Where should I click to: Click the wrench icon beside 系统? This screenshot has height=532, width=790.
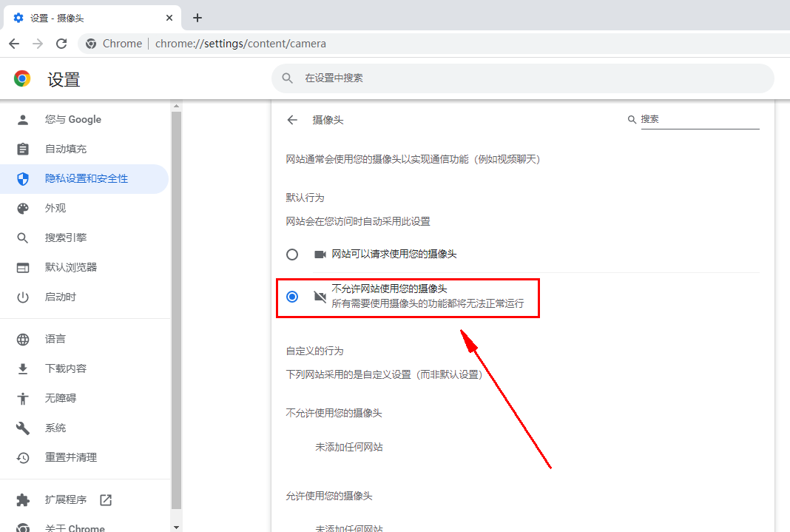(23, 428)
